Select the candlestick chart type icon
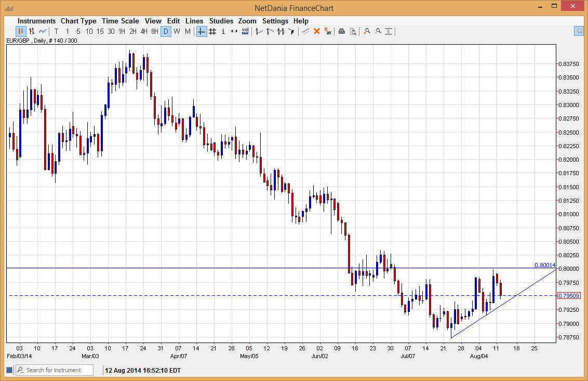Screen dimensions: 588x381 pyautogui.click(x=21, y=31)
